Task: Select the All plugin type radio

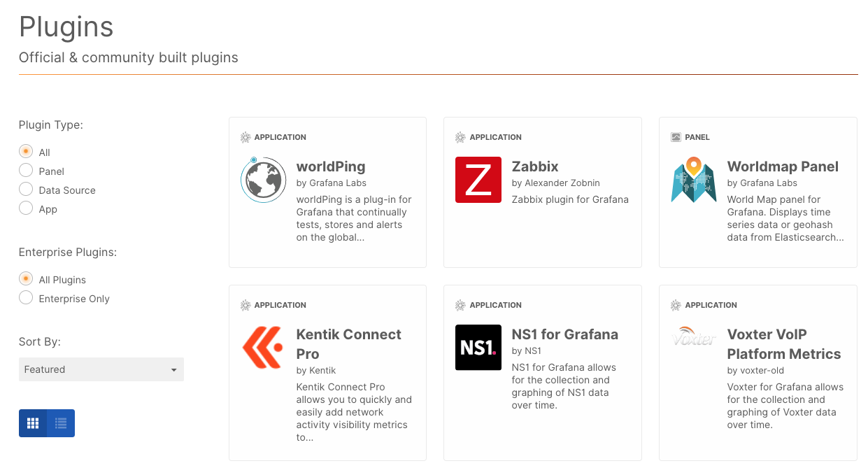Action: click(x=26, y=151)
